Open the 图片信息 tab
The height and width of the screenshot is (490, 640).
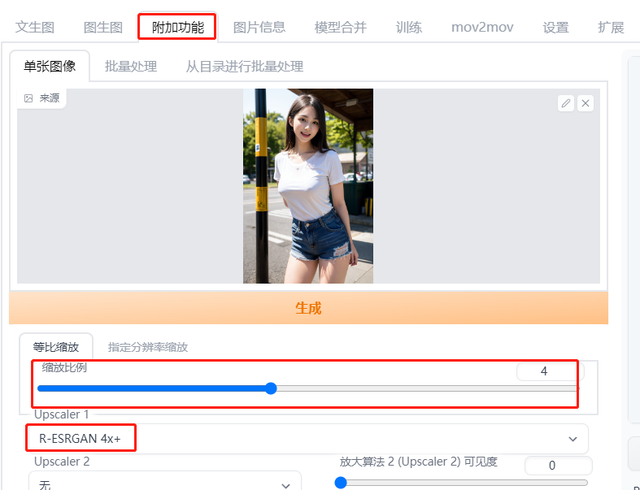click(x=259, y=27)
